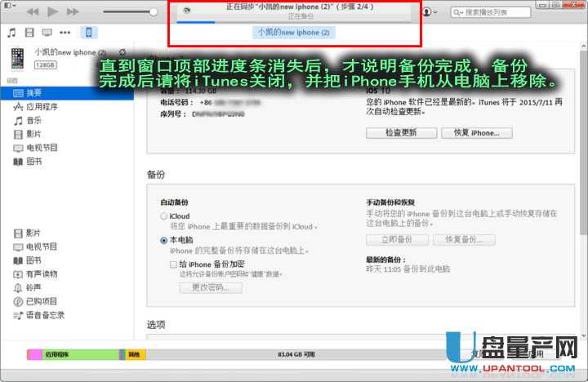Open the more media types ellipsis

65,33
